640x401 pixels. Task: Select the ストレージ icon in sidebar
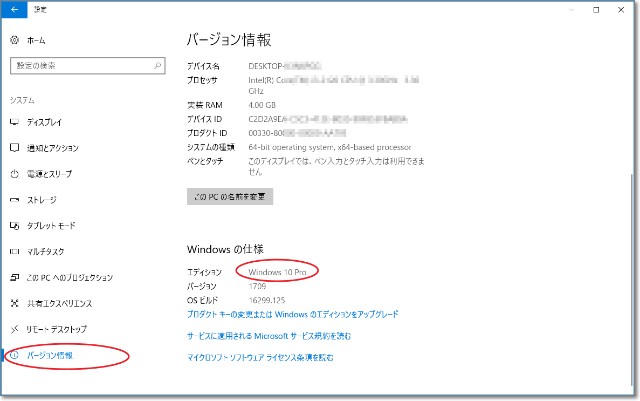(x=14, y=200)
